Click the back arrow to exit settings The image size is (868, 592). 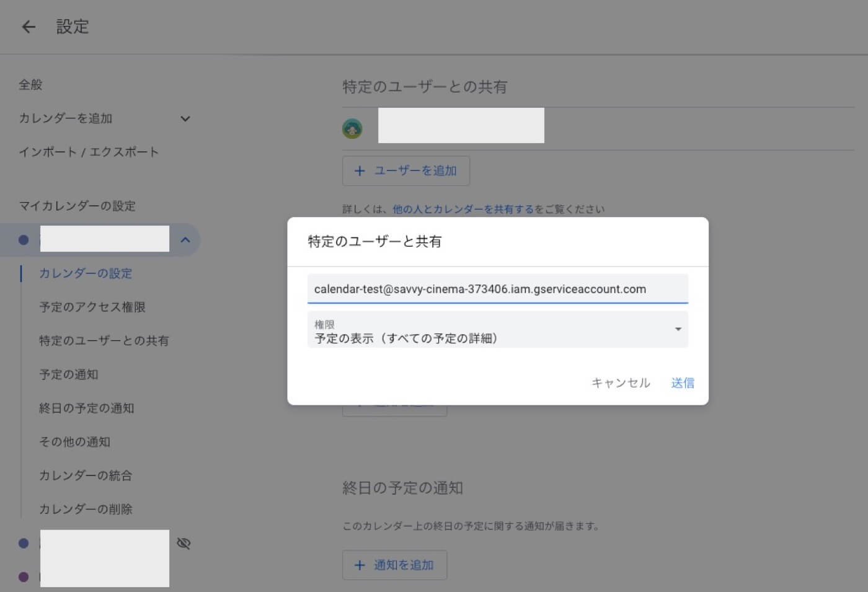click(x=29, y=26)
